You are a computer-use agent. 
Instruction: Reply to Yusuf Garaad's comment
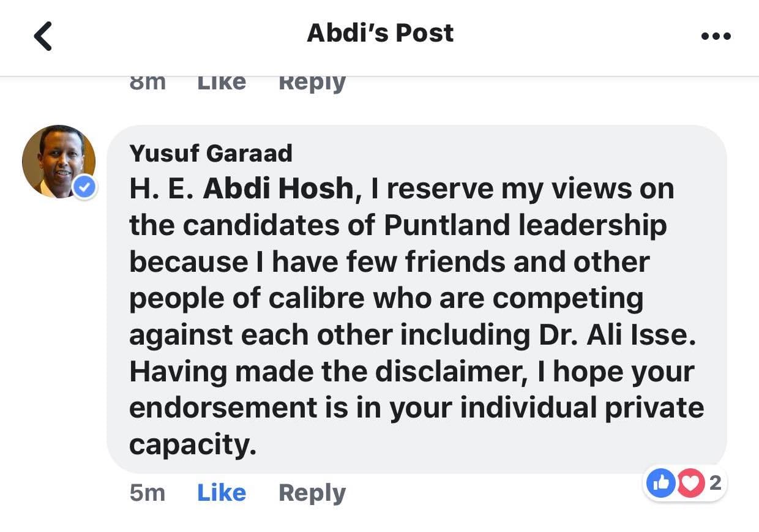point(312,493)
